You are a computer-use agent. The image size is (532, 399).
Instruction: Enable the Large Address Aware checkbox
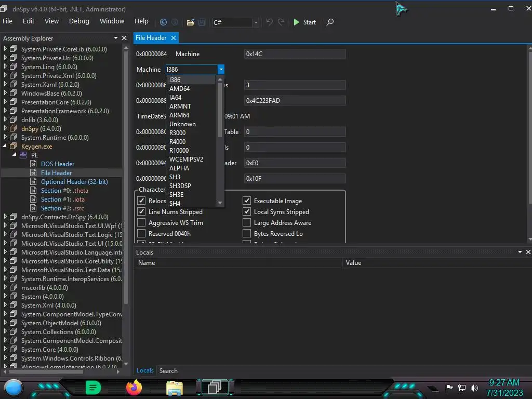click(x=247, y=222)
